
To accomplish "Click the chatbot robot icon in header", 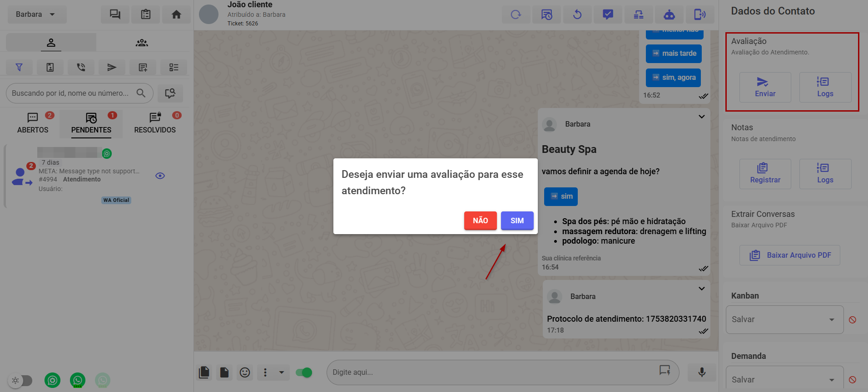I will pyautogui.click(x=669, y=15).
